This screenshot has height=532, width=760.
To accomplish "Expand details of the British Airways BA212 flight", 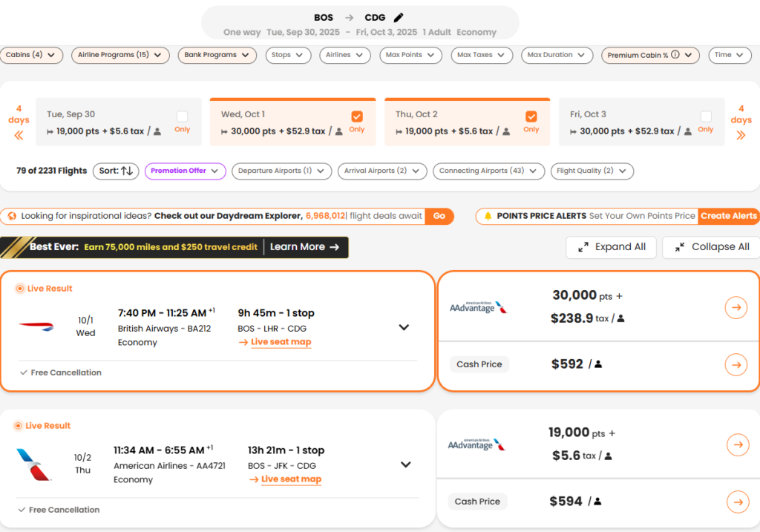I will (x=404, y=327).
